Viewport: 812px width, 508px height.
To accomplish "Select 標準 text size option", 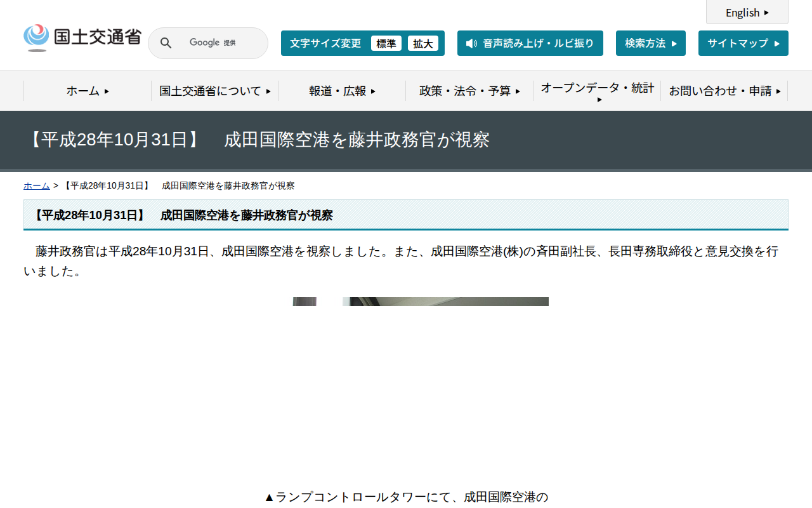I will tap(386, 43).
